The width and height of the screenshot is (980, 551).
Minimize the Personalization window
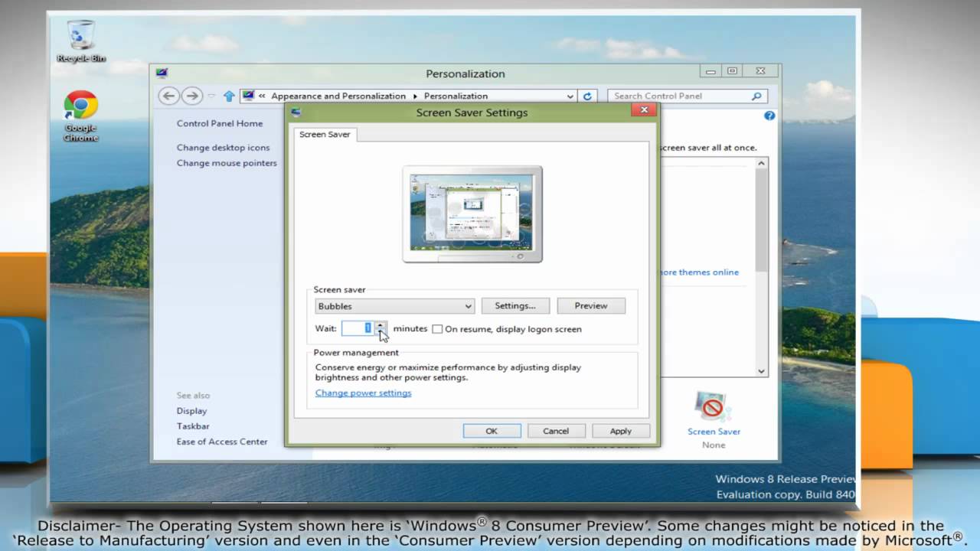pyautogui.click(x=711, y=71)
